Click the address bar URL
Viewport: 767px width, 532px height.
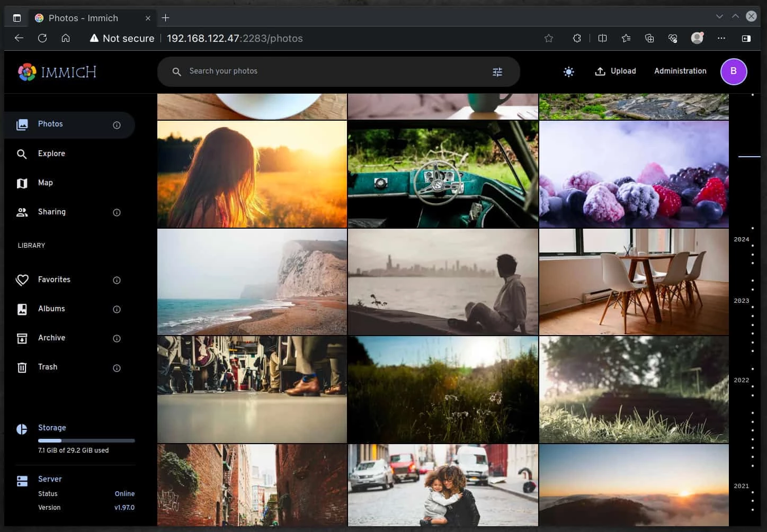click(235, 39)
